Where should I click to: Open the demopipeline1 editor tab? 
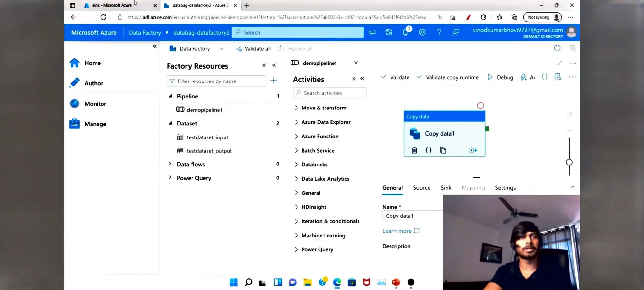[319, 63]
